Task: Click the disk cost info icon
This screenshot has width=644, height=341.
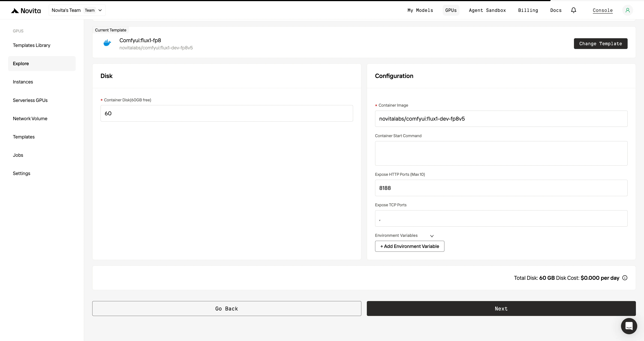Action: point(625,278)
